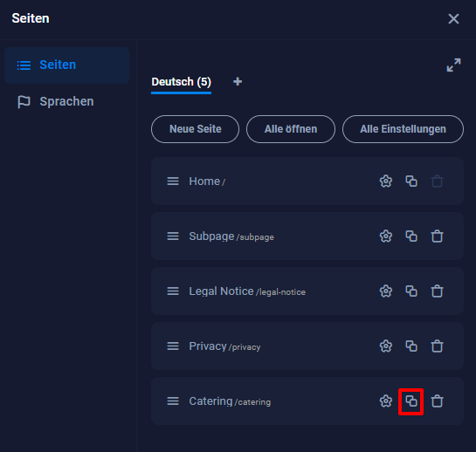Click the /catering path text
Viewport: 476px width, 452px height.
[x=253, y=402]
